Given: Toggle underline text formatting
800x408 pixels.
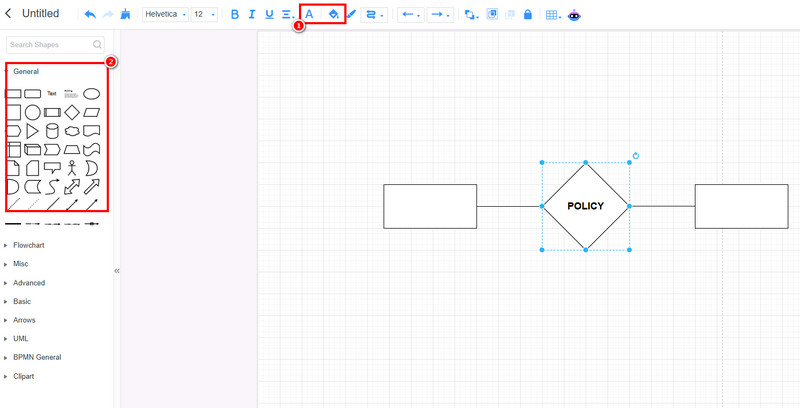Looking at the screenshot, I should click(269, 14).
